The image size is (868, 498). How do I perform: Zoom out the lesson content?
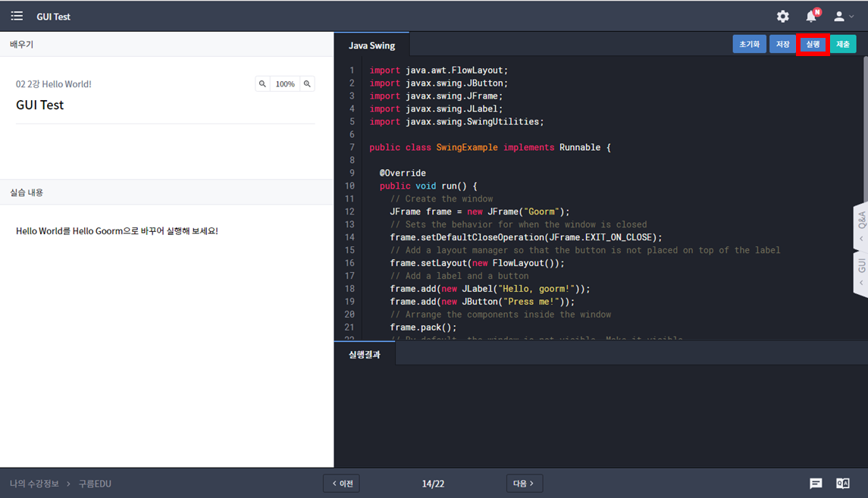pos(262,83)
